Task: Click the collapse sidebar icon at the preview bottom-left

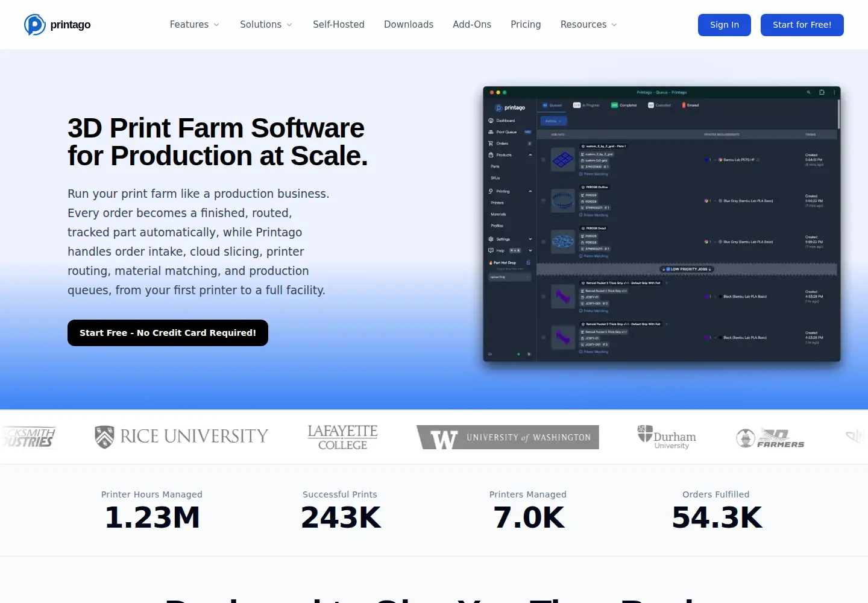Action: (490, 354)
